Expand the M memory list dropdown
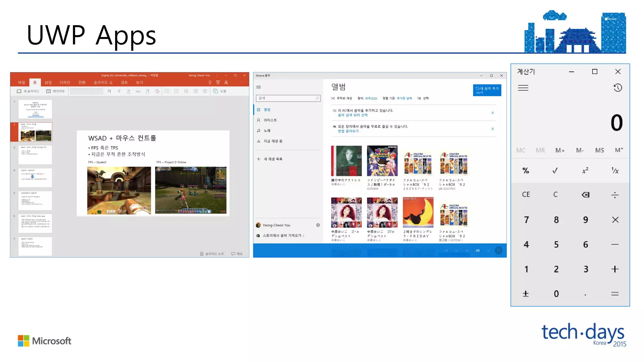644x362 pixels. (x=619, y=150)
